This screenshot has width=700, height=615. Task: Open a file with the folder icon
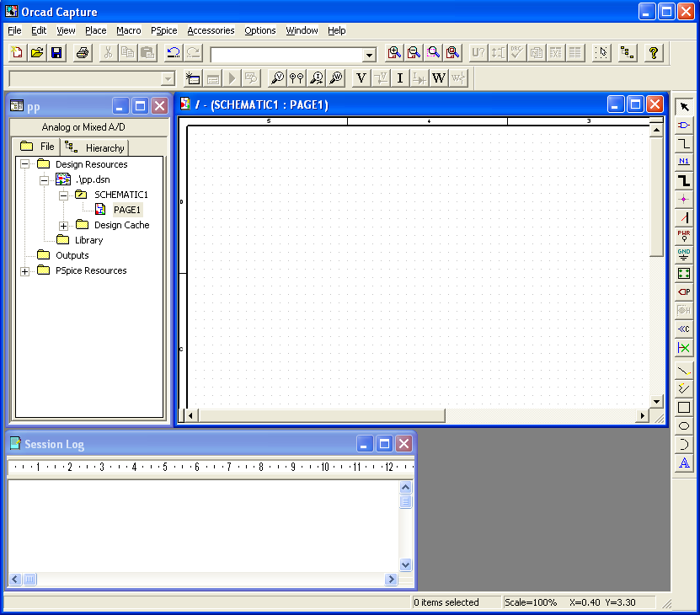click(x=37, y=53)
